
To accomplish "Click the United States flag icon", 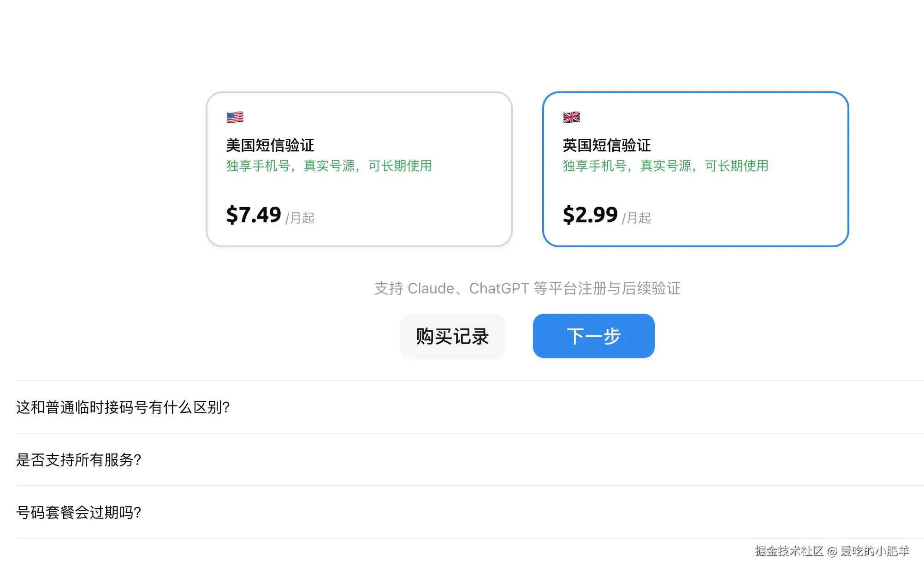I will pyautogui.click(x=235, y=117).
